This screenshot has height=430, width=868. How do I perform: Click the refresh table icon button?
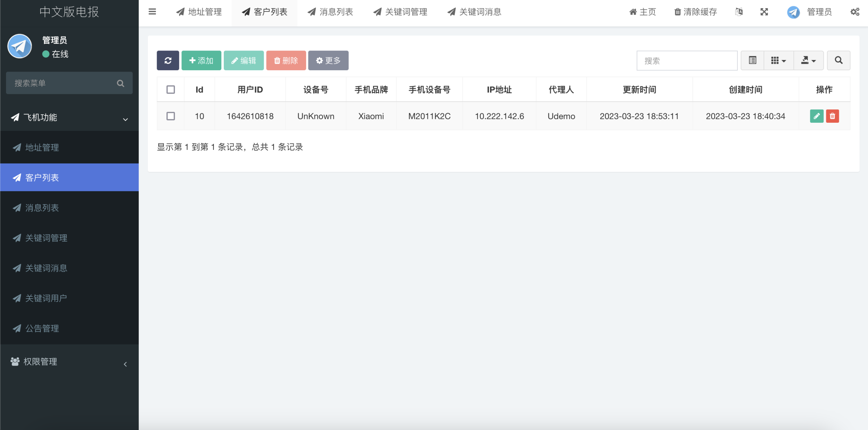pos(168,60)
